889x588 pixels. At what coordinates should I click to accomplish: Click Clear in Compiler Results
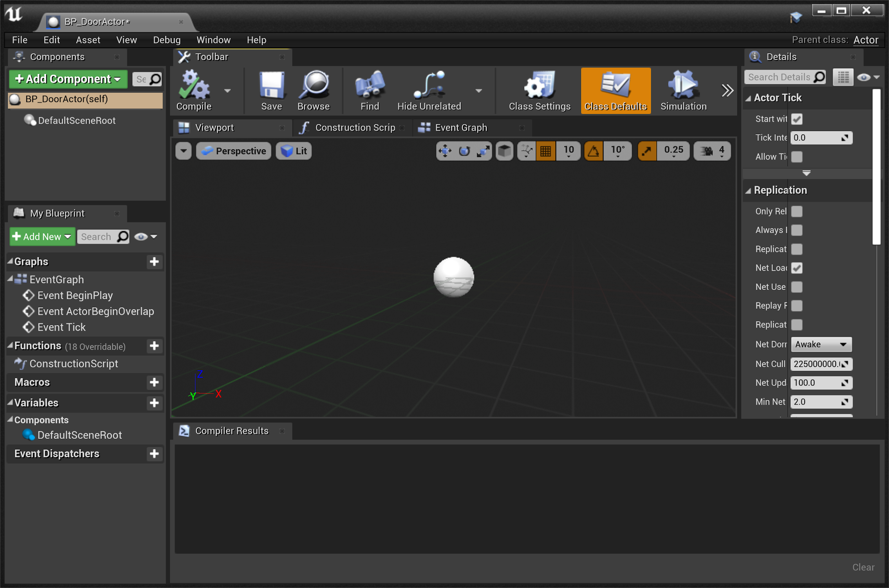point(863,567)
